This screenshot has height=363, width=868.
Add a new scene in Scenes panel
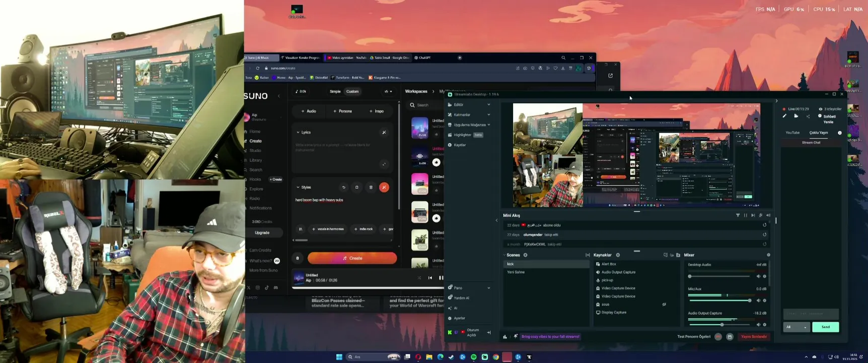tap(525, 255)
